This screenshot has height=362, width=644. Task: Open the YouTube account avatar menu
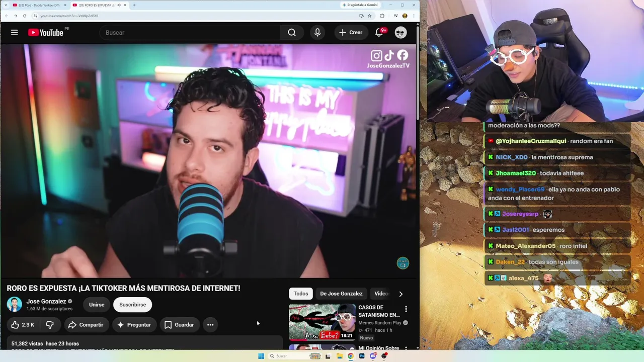[x=400, y=33]
